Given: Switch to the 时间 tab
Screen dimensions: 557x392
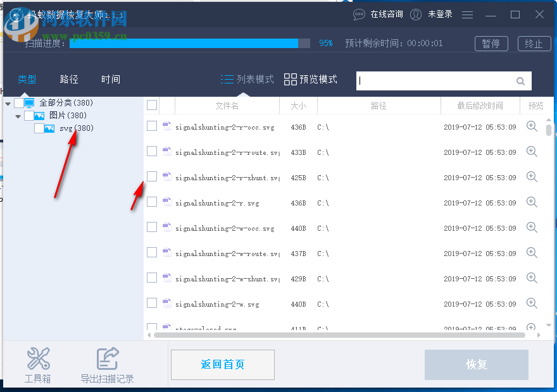Looking at the screenshot, I should point(110,79).
